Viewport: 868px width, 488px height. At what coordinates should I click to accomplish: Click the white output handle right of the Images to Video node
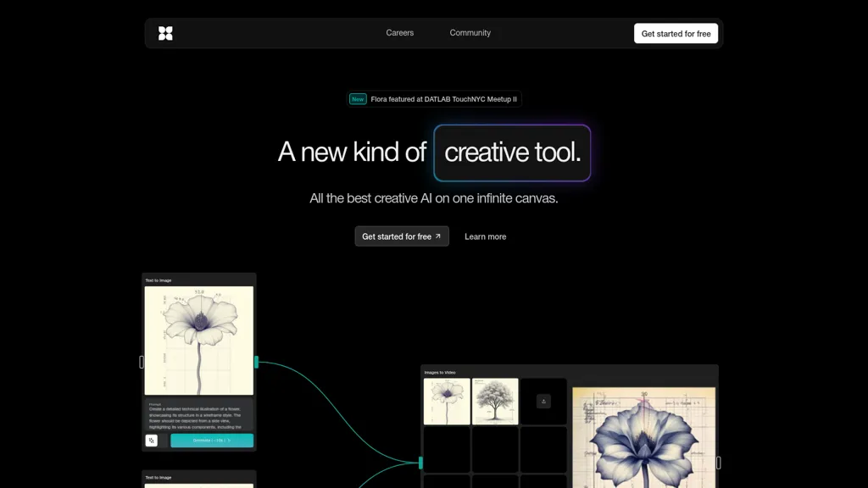click(719, 463)
